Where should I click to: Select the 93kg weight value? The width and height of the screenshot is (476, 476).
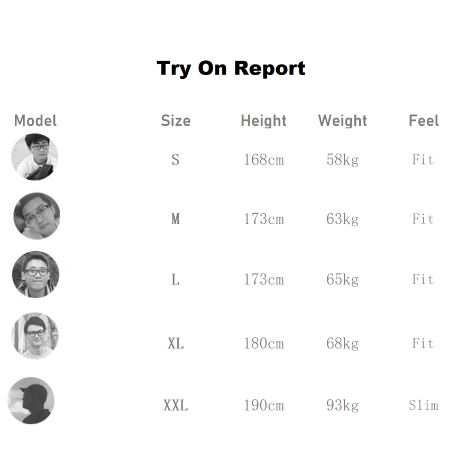pos(343,406)
